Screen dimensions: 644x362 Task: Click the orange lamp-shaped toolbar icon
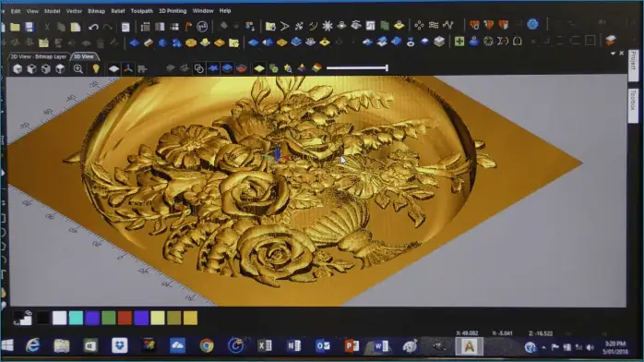pos(188,27)
